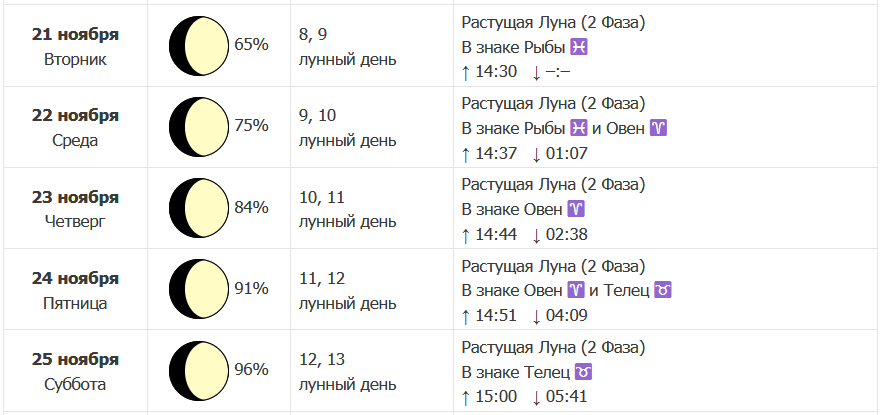Image resolution: width=881 pixels, height=415 pixels.
Task: Click the moon icon for 25 ноября
Action: [x=199, y=370]
